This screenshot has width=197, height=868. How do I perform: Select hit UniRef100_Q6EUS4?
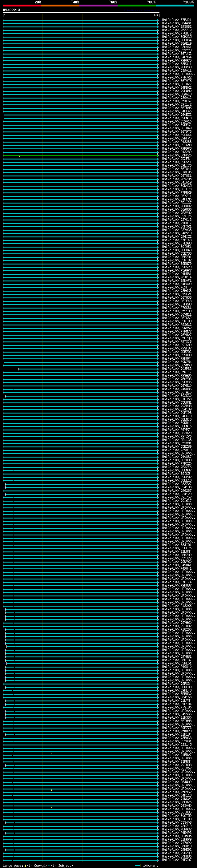point(176,40)
